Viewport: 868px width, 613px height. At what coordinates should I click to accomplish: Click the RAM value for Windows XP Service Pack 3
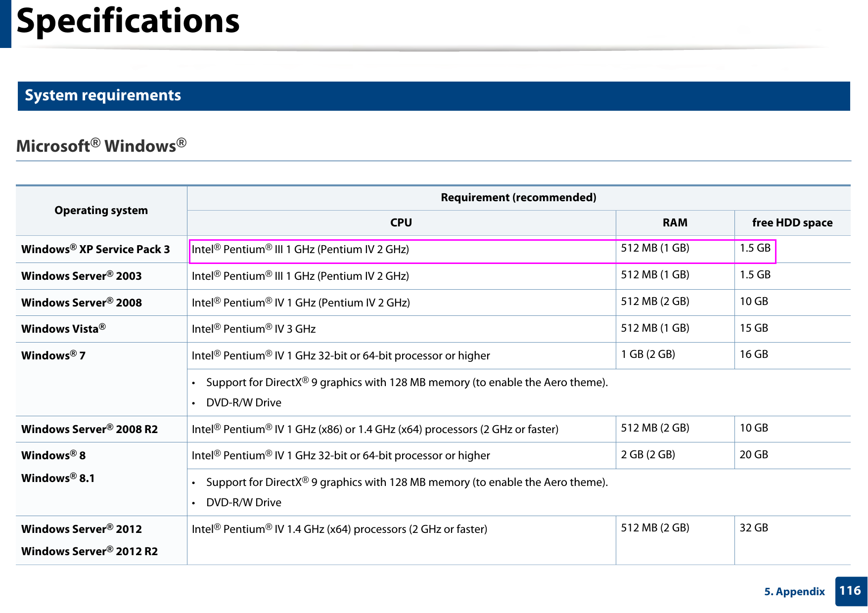coord(655,248)
